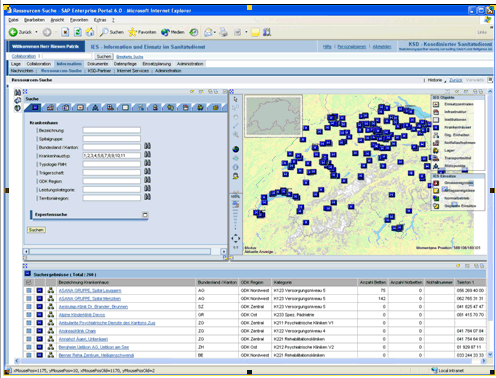Select row checkbox for Andreasklinik Cham

tap(29, 331)
